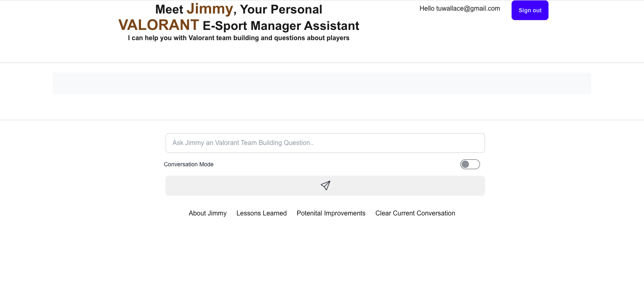
Task: Open the About Jimmy link
Action: tap(207, 213)
